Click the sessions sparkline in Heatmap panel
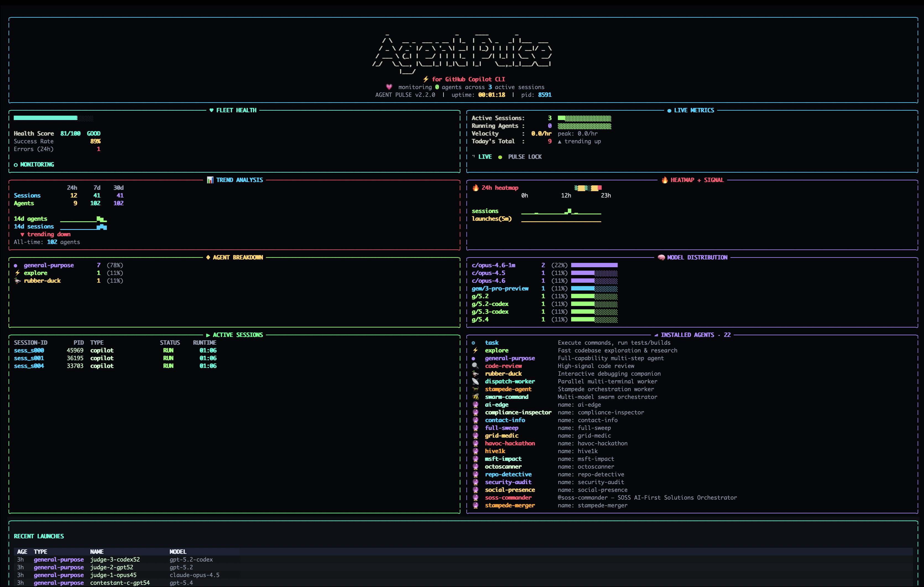The width and height of the screenshot is (924, 587). pos(561,211)
